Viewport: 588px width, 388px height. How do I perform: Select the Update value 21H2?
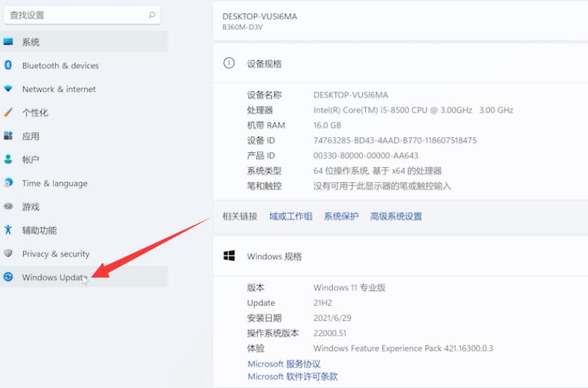(x=323, y=303)
